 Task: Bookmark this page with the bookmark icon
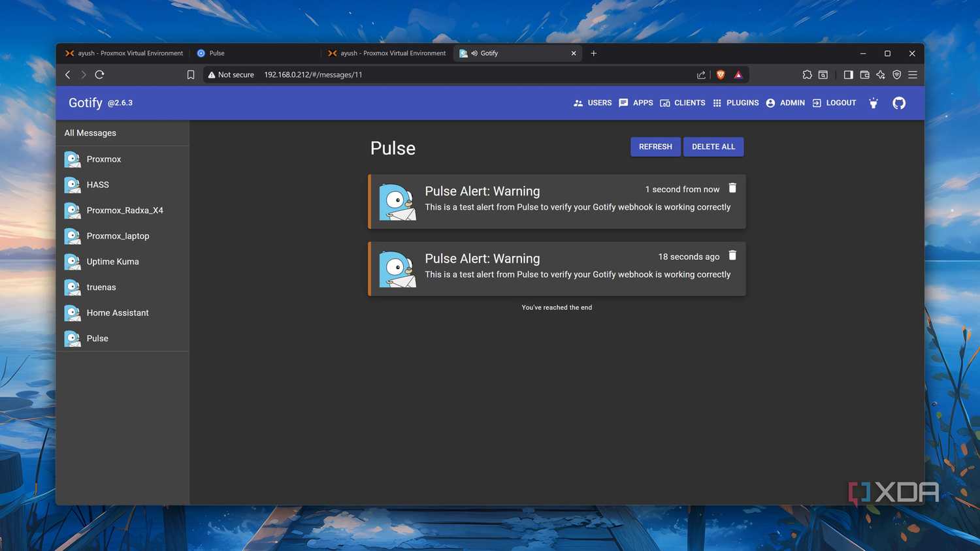[191, 75]
